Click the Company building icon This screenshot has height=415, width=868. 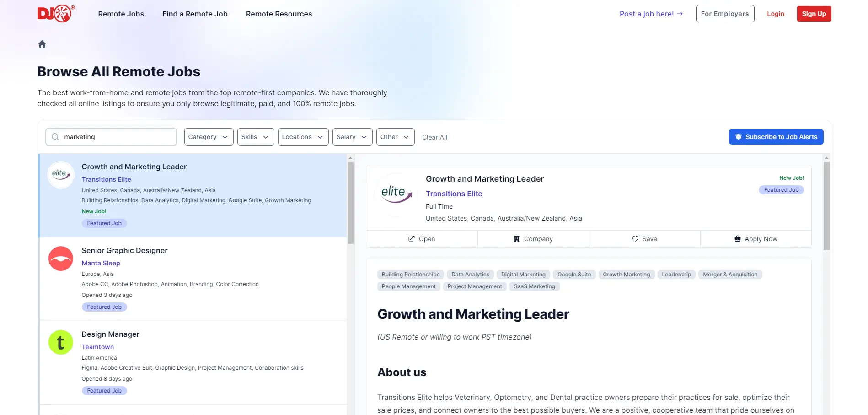click(x=517, y=239)
